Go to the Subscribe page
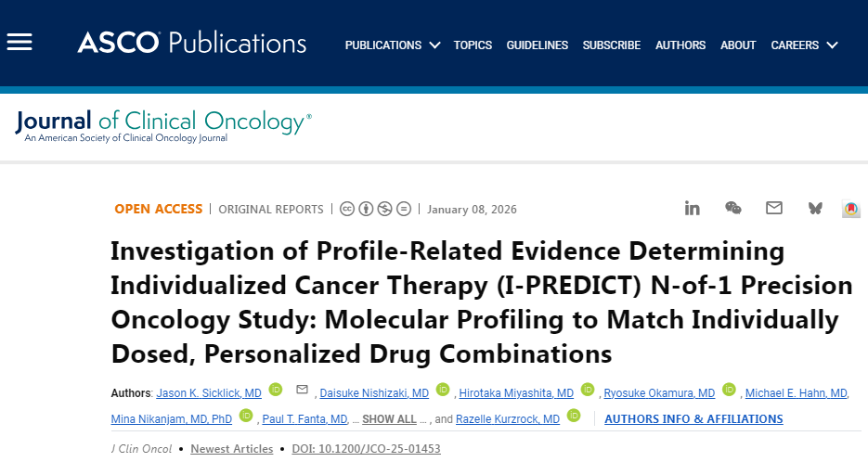 612,45
